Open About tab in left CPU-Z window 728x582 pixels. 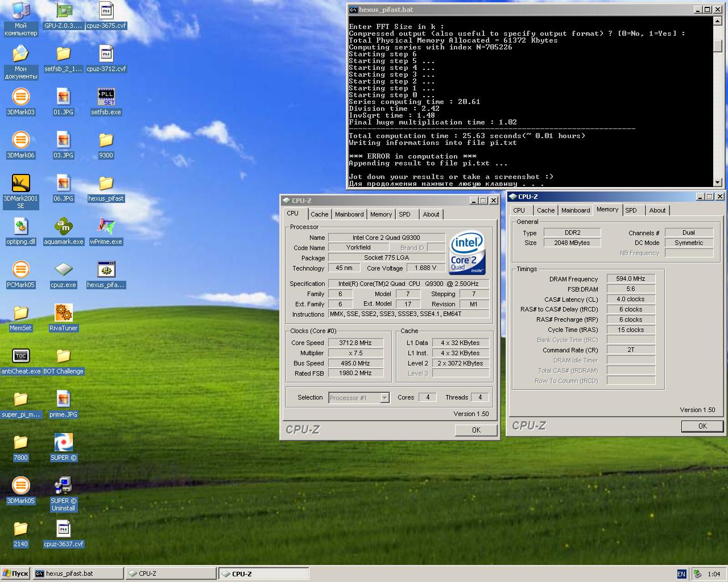tap(431, 214)
